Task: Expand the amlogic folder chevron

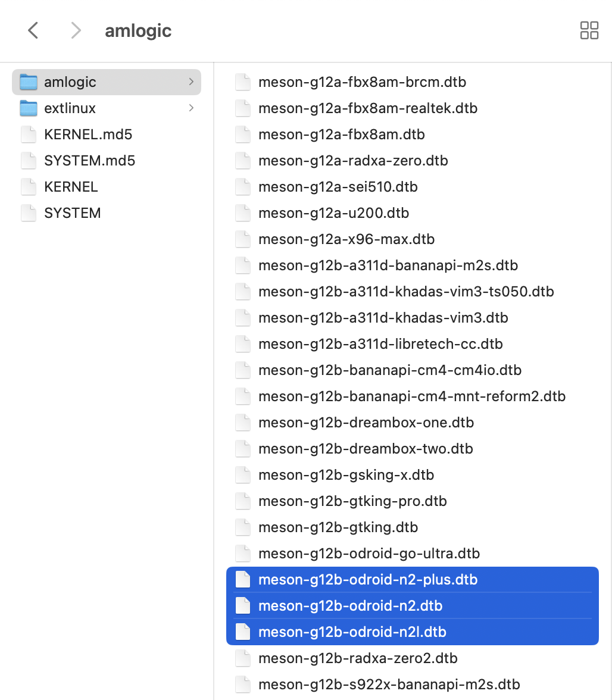Action: point(191,82)
